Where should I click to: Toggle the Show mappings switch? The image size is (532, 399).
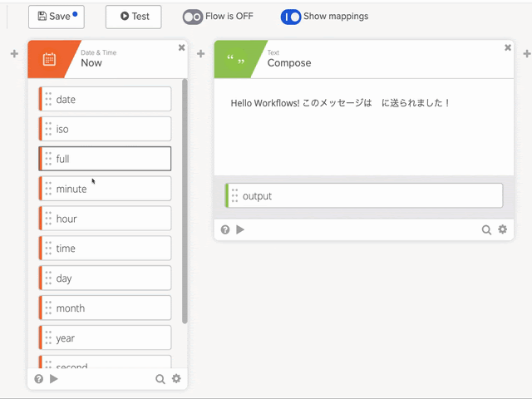291,17
